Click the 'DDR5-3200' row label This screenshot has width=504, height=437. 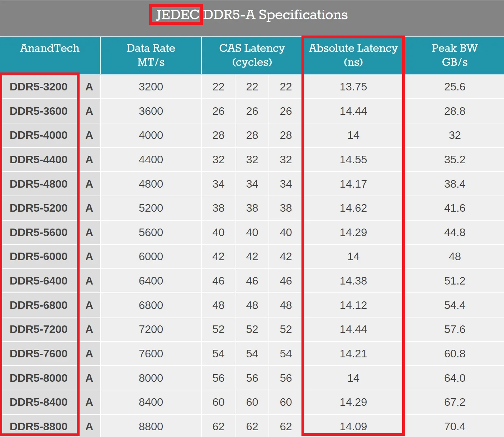(39, 87)
